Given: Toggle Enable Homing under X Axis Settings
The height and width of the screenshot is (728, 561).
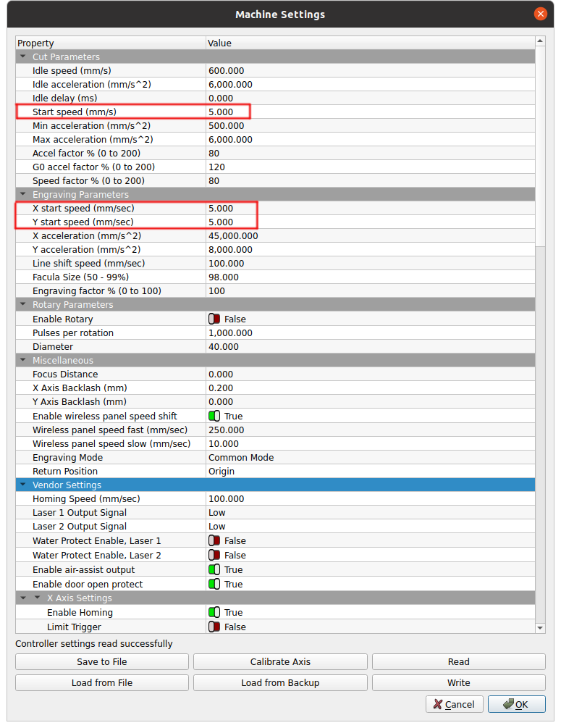Looking at the screenshot, I should pos(214,613).
